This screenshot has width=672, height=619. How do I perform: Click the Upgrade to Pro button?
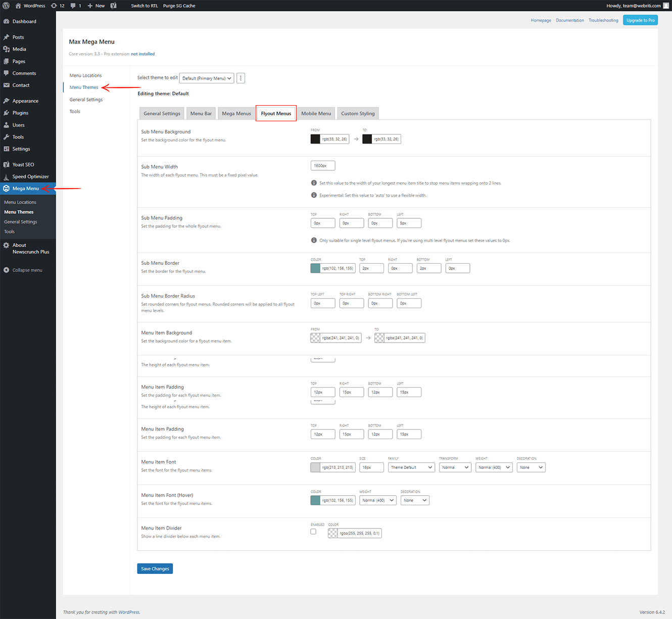(640, 20)
